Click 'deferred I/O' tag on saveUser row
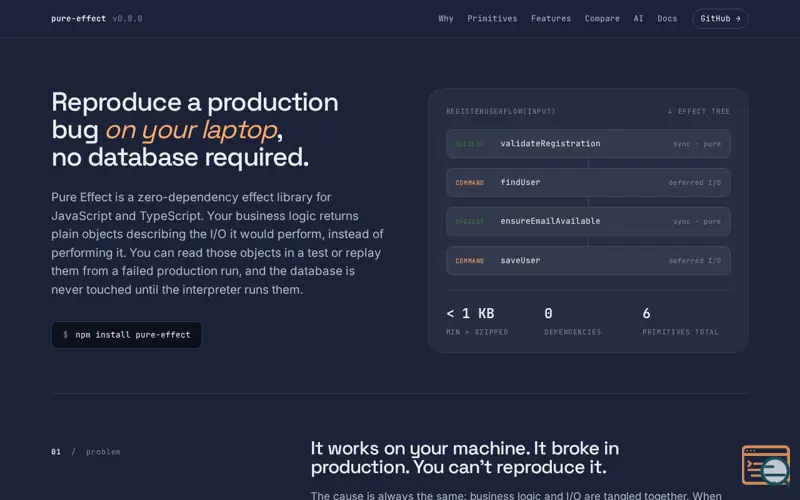 pyautogui.click(x=694, y=261)
